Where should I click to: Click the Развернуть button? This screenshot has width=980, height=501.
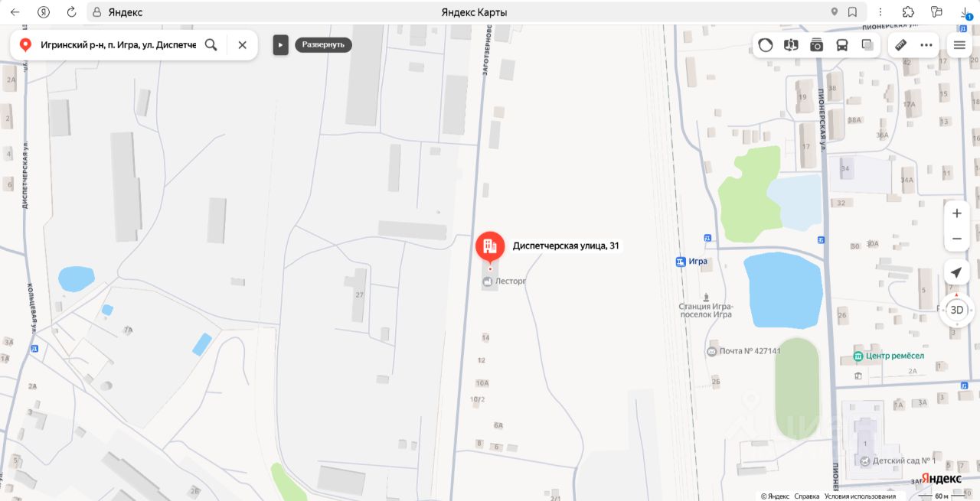point(323,44)
